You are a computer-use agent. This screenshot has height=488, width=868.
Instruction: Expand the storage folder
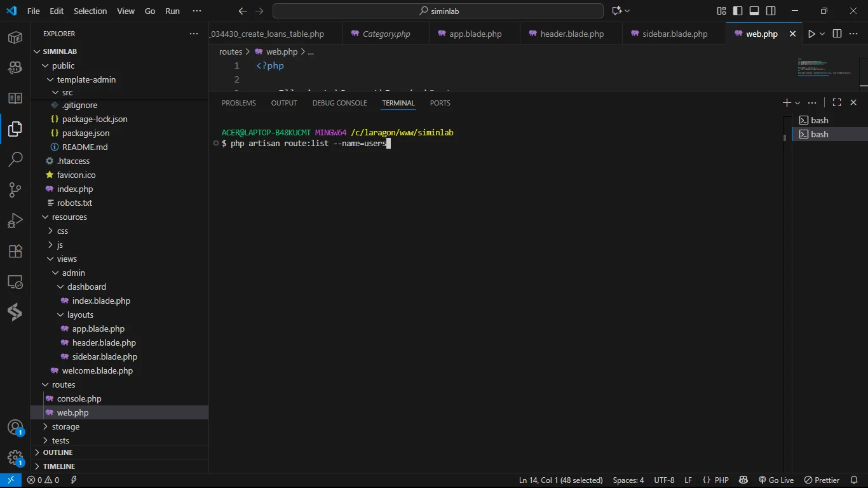[x=65, y=426]
